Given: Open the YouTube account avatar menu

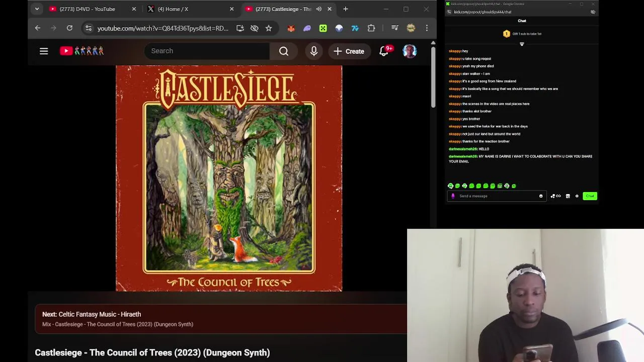Looking at the screenshot, I should (x=410, y=51).
